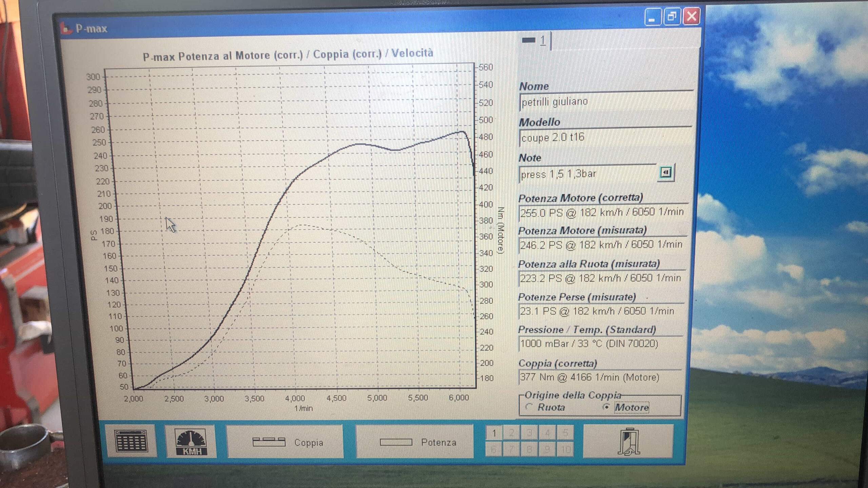Minimize the P-max window

[652, 17]
